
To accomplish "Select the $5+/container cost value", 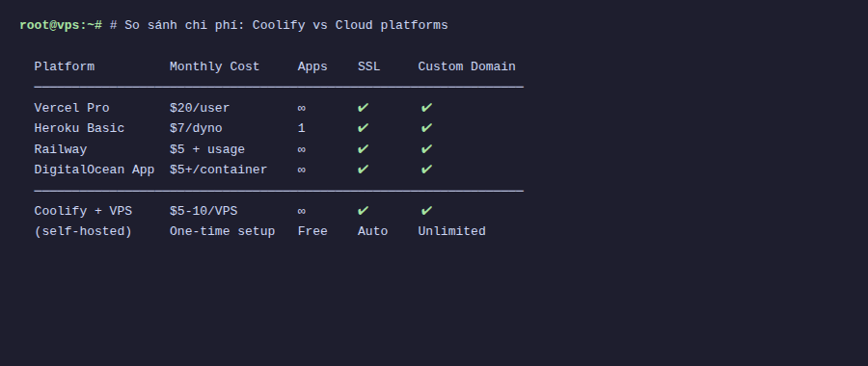I will 218,170.
